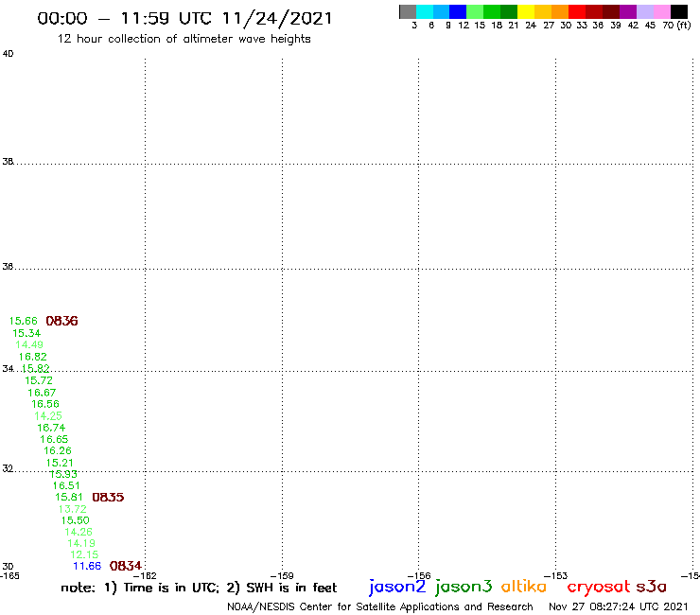
Task: Click wave height value 14.49
Action: (29, 344)
